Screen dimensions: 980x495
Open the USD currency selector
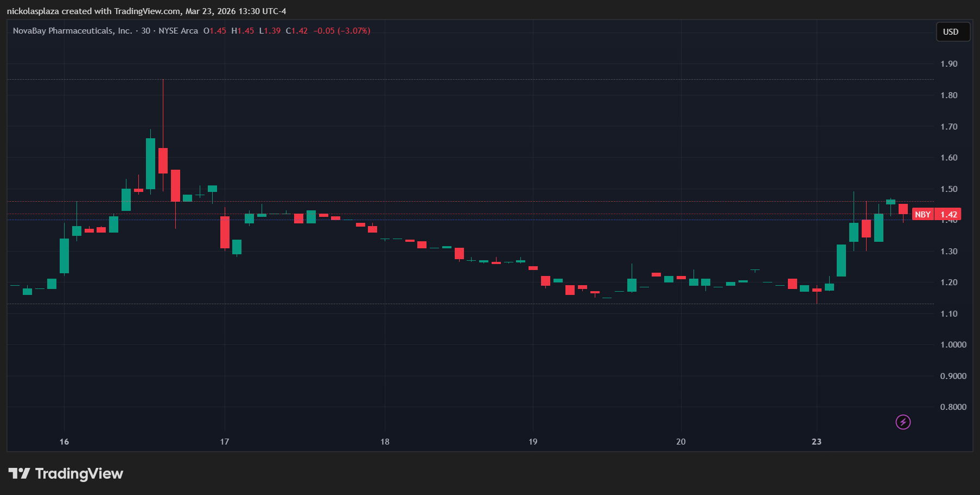[952, 32]
